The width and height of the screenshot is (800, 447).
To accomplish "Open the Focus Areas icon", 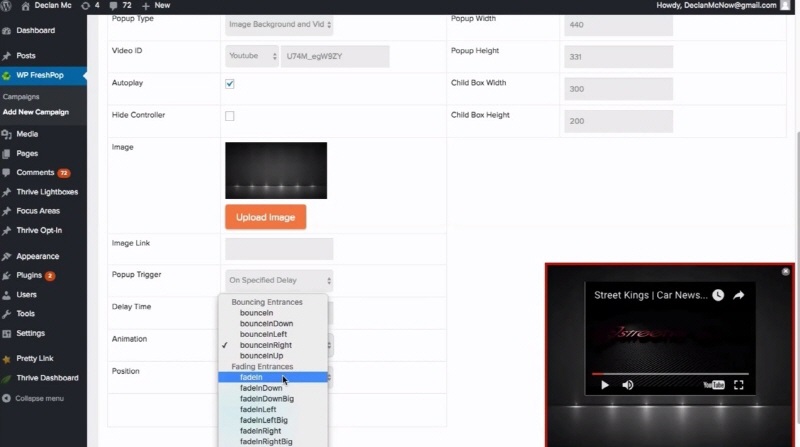I will click(x=7, y=211).
